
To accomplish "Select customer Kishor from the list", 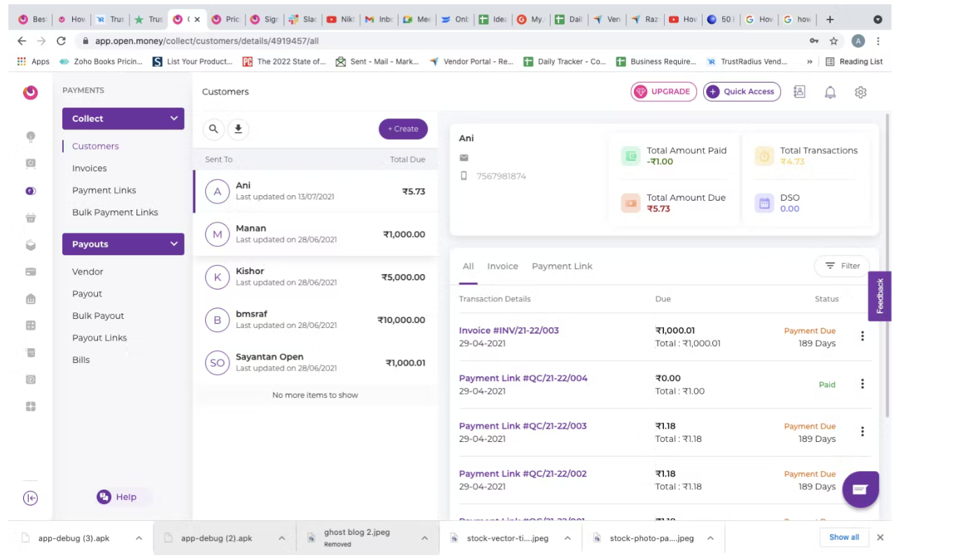I will (x=315, y=277).
